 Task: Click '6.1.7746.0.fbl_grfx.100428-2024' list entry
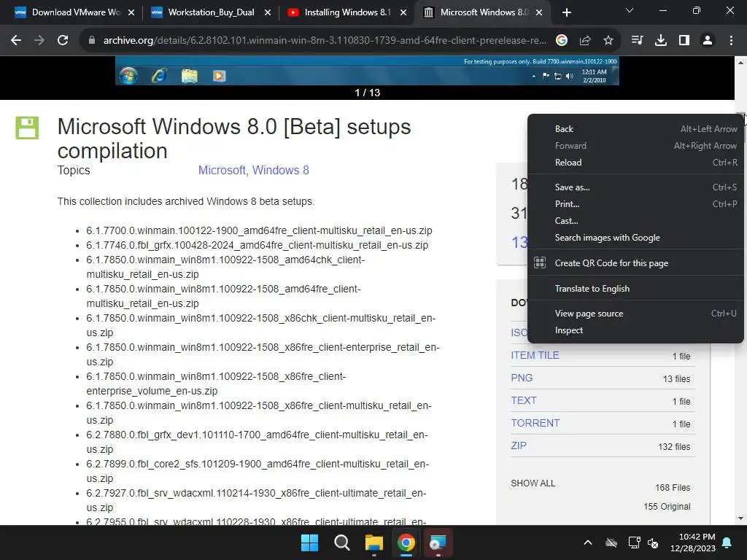258,245
